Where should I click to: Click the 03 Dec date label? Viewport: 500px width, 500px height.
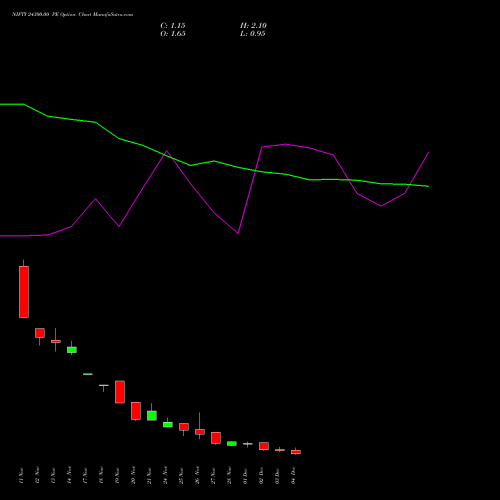click(x=277, y=475)
